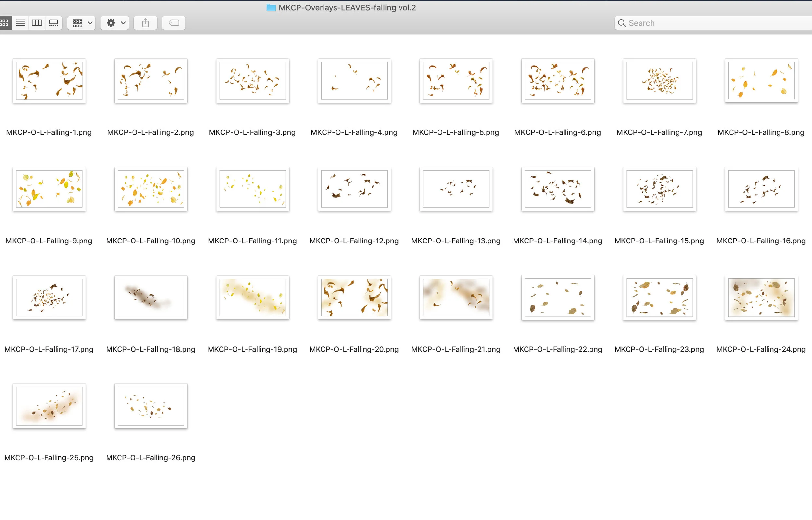Click the search magnifier icon
Screen dimensions: 812x520
(621, 23)
